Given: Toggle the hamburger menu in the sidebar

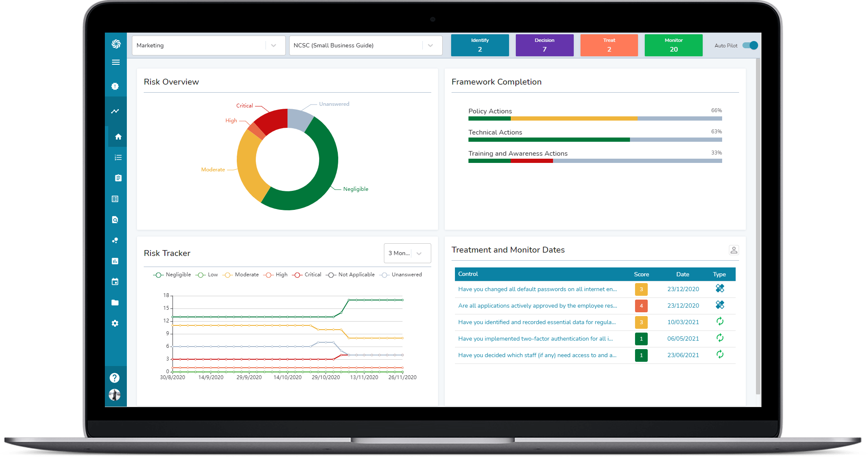Looking at the screenshot, I should [116, 62].
